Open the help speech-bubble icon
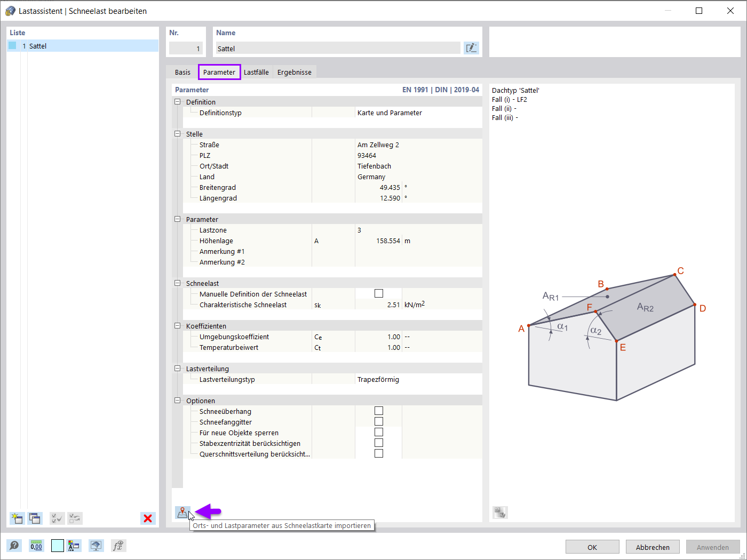Screen dimensions: 747x560 (14, 546)
